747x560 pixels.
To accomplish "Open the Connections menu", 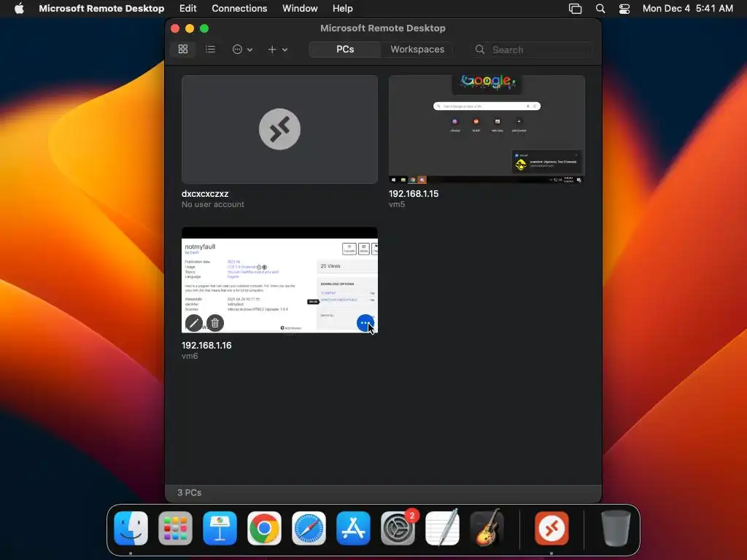I will pos(239,8).
